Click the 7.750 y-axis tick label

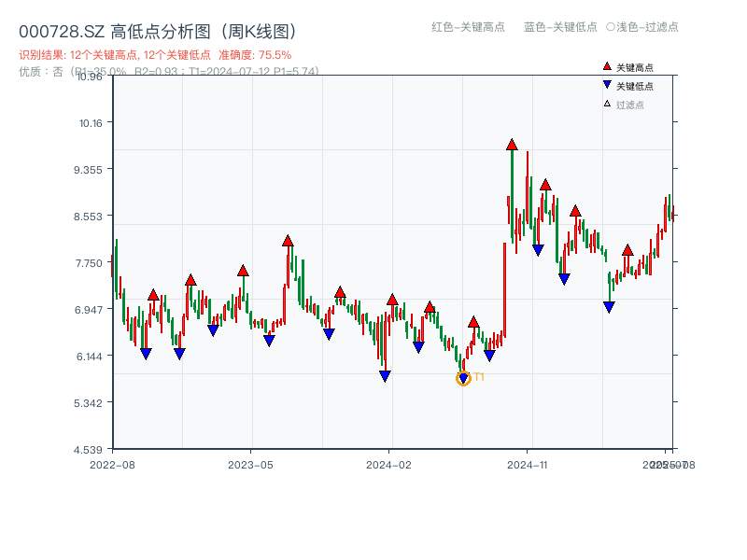[89, 263]
